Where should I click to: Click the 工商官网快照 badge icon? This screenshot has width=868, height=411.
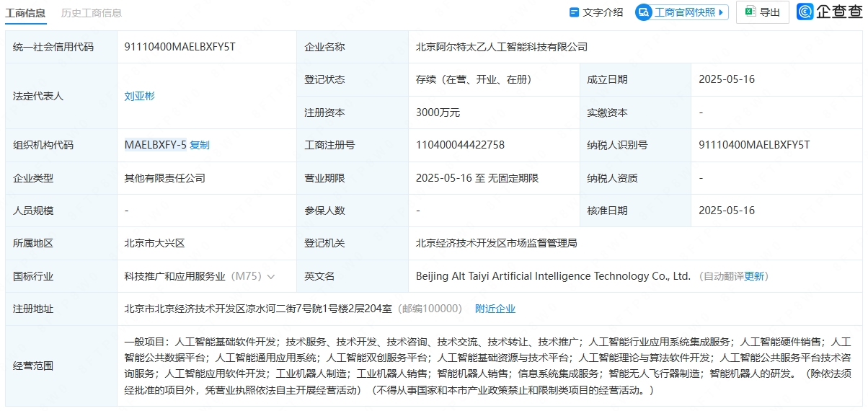644,12
